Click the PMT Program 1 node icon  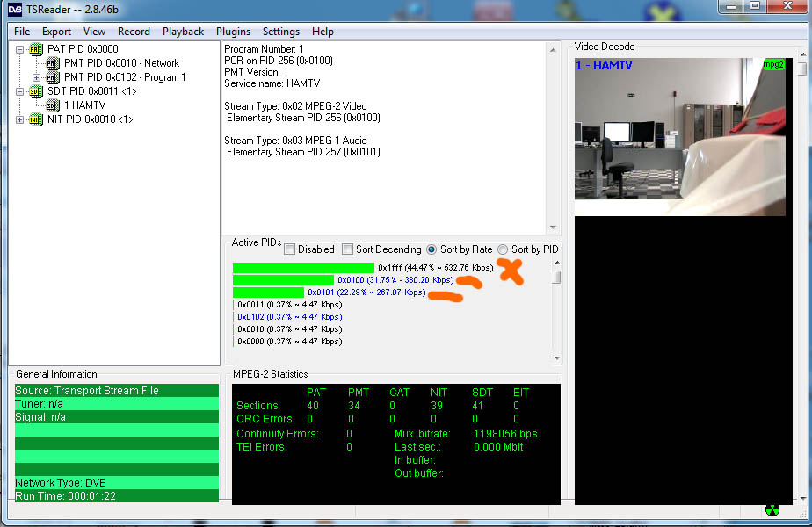[52, 77]
